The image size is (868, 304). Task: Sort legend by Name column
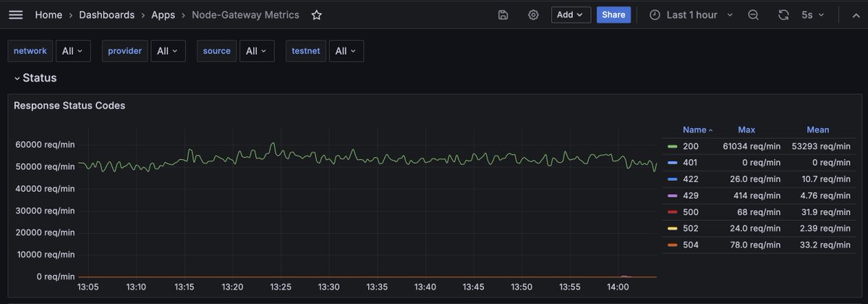tap(697, 130)
